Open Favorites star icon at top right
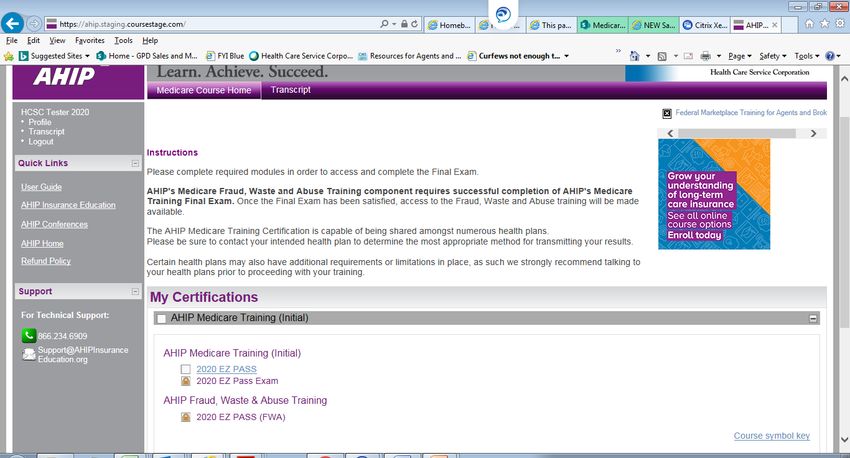The image size is (850, 458). tap(825, 24)
